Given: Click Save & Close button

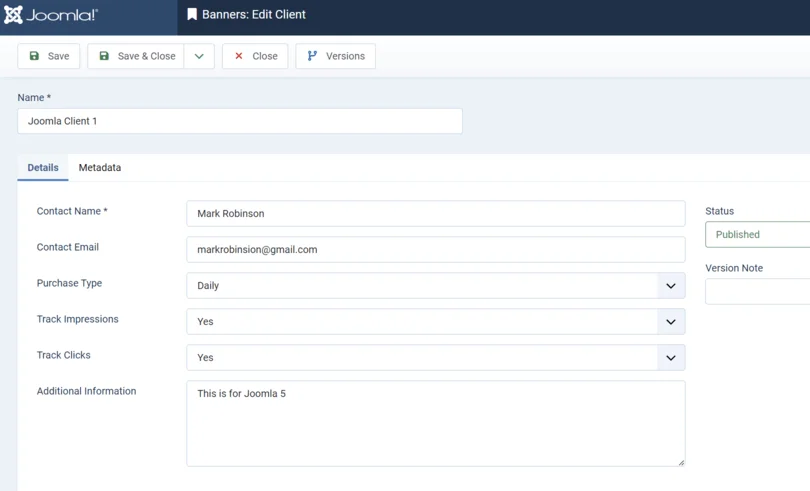Looking at the screenshot, I should coord(136,56).
